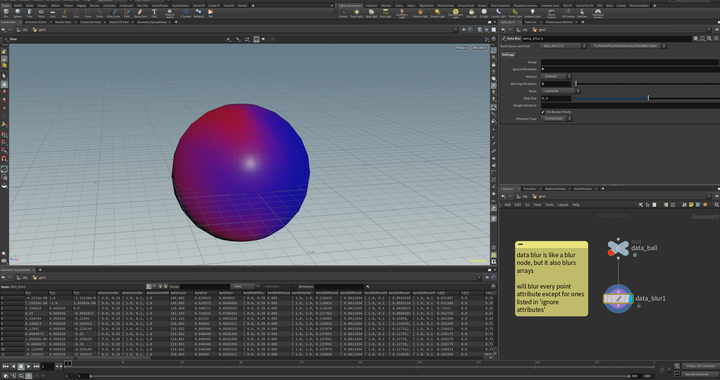This screenshot has width=720, height=380.
Task: Toggle bypass flag on data_ball node
Action: [611, 252]
